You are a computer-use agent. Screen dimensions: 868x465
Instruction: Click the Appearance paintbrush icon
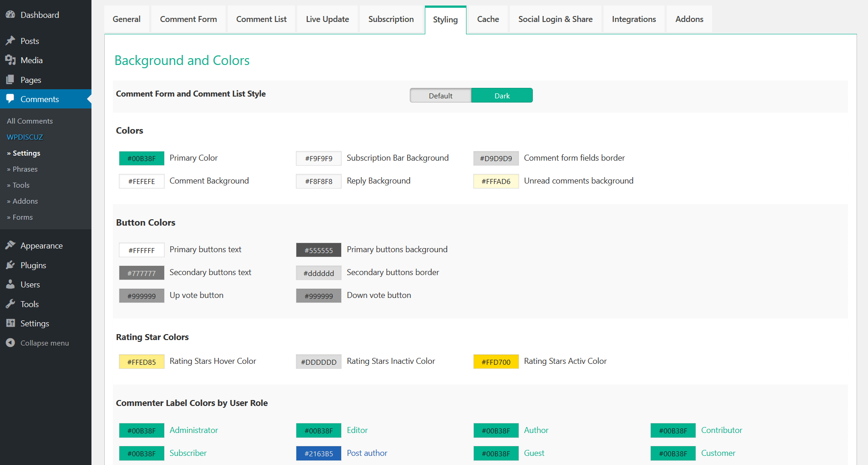(x=10, y=245)
